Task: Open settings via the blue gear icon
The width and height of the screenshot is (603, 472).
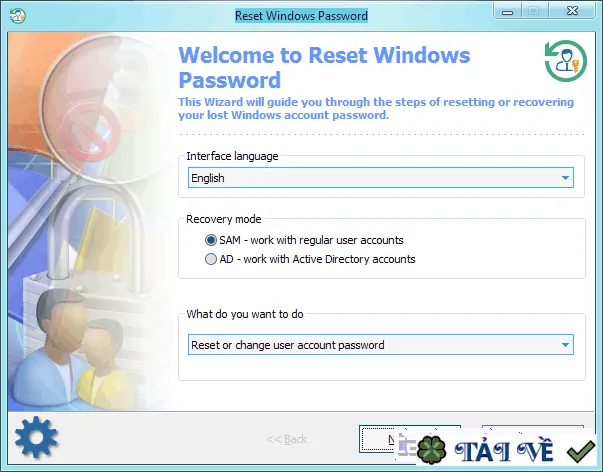Action: pos(36,437)
